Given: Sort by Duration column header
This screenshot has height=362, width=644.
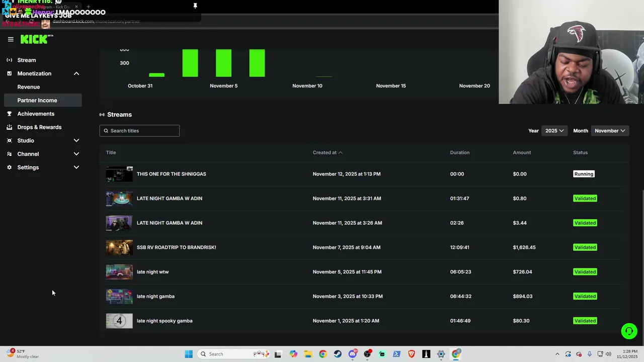Looking at the screenshot, I should click(x=459, y=152).
